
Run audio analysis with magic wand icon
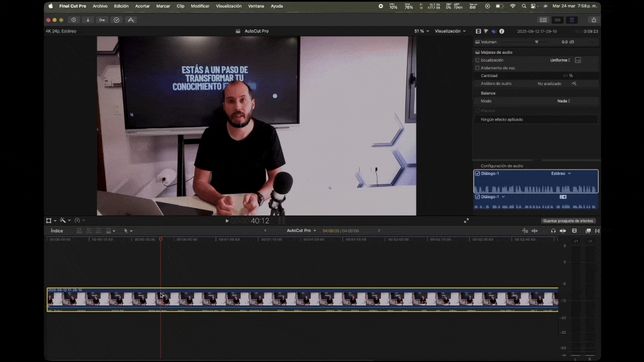pyautogui.click(x=573, y=83)
